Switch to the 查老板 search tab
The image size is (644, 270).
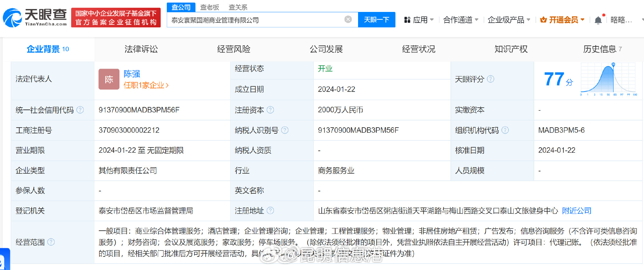pyautogui.click(x=210, y=7)
